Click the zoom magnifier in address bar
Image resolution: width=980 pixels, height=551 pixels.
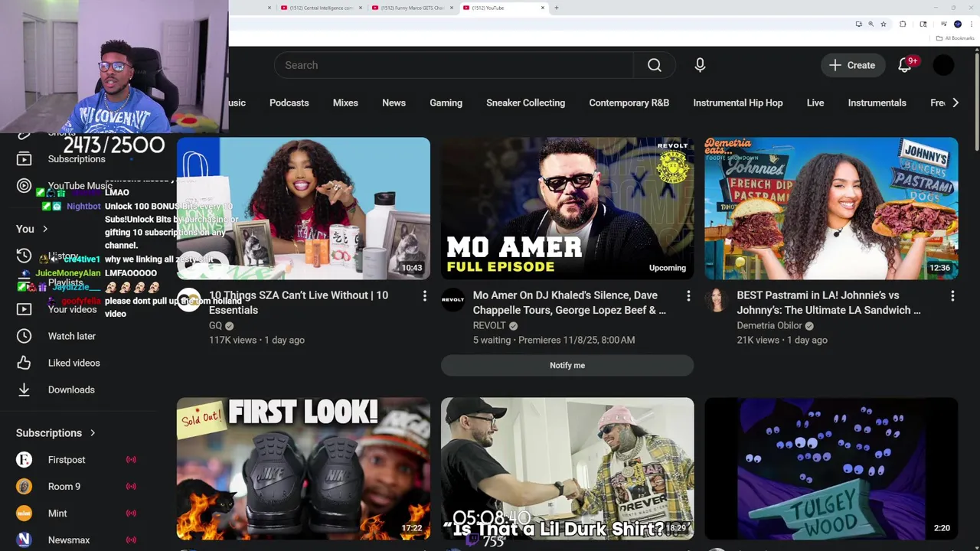pyautogui.click(x=871, y=24)
